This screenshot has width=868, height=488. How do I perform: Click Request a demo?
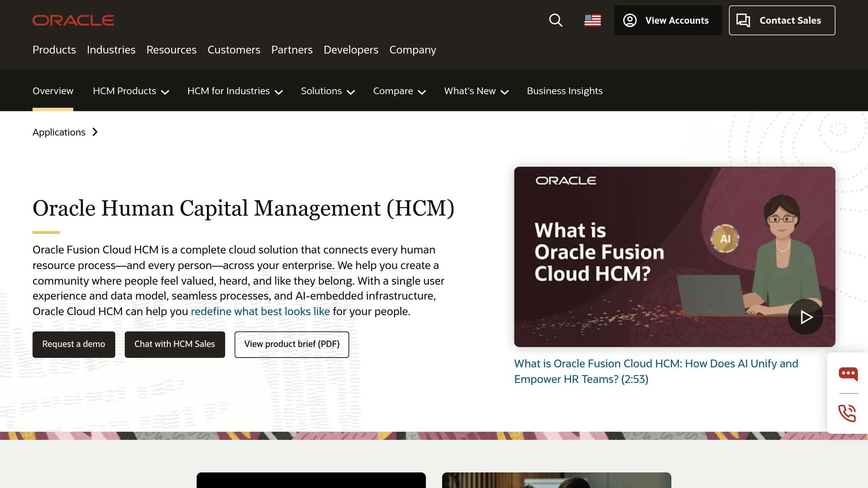point(73,344)
